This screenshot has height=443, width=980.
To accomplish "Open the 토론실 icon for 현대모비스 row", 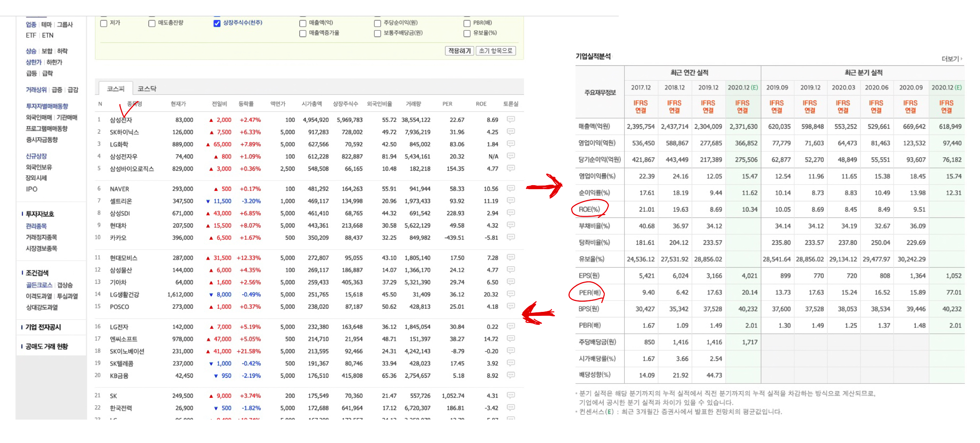I will (x=510, y=257).
